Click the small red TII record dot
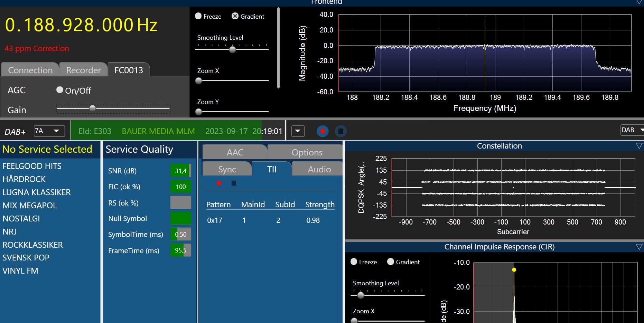Screen dimensions: 644x323 (x=219, y=183)
